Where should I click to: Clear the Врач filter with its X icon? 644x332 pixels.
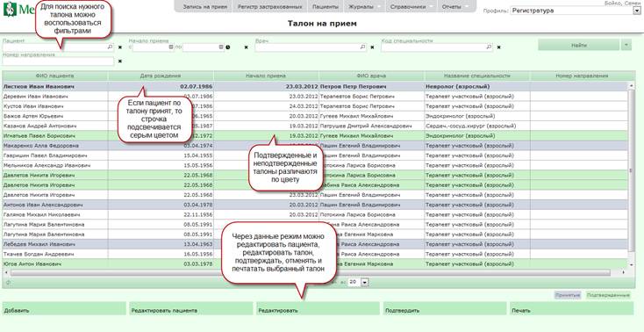[x=373, y=47]
